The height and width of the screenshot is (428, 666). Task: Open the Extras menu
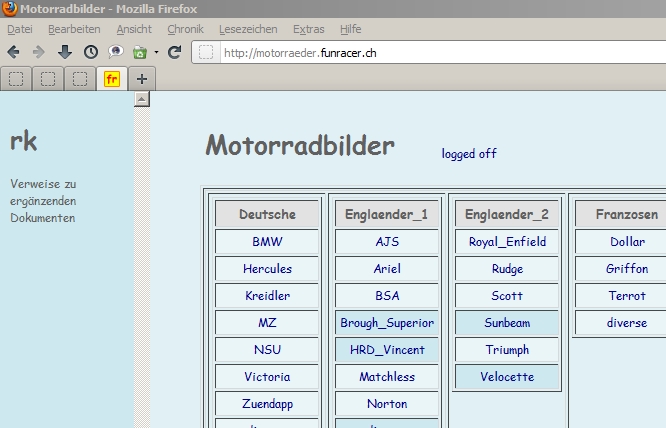pos(309,29)
